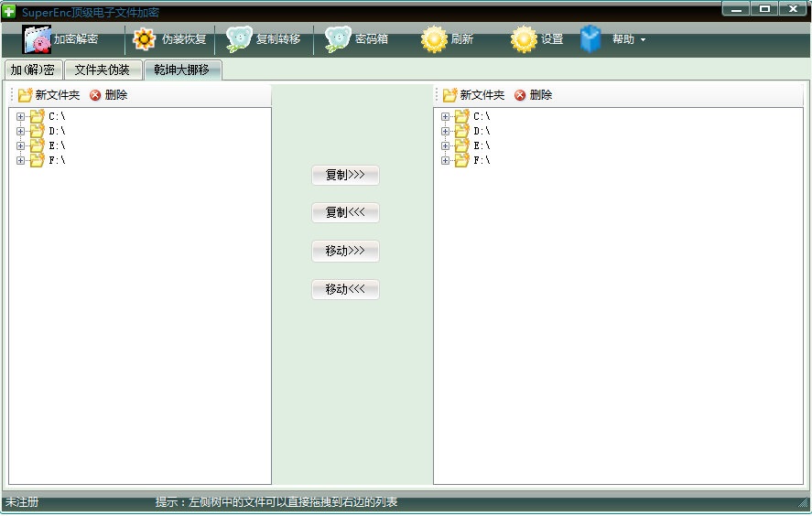The height and width of the screenshot is (516, 812).
Task: Expand D:\ node in right tree
Action: click(445, 132)
